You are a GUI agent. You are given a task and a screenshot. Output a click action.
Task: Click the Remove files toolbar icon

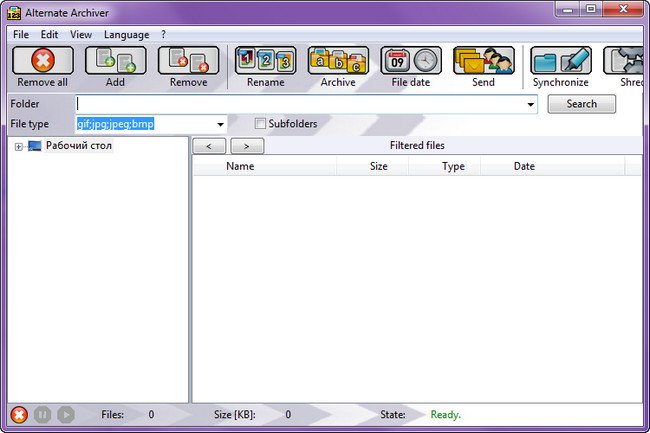tap(189, 60)
